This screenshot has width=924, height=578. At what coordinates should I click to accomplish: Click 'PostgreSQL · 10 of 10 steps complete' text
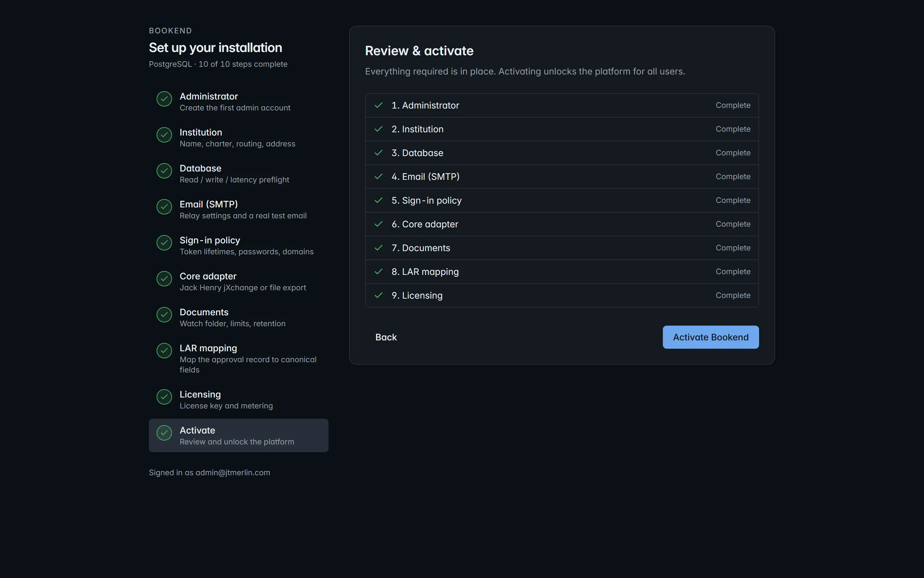coord(218,64)
